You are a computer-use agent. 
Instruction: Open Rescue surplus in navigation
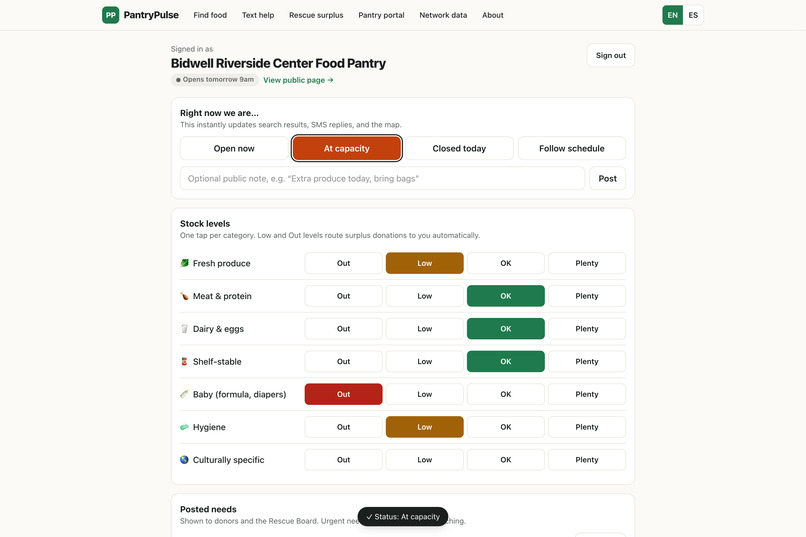316,15
